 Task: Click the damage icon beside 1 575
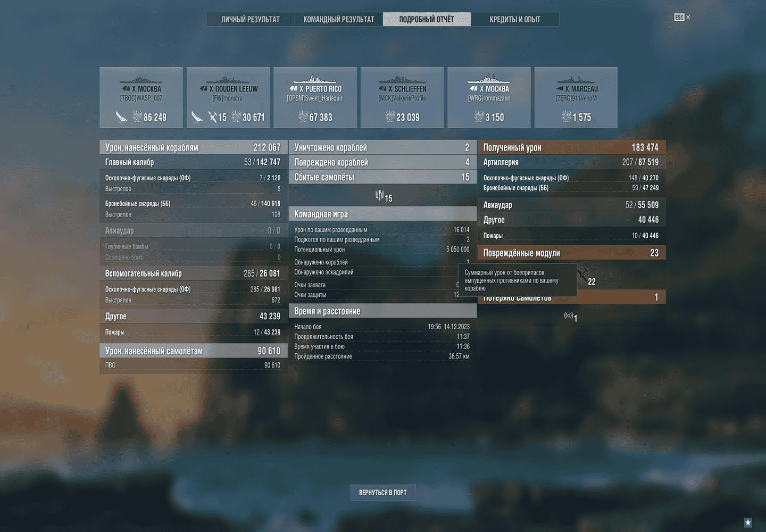pos(567,117)
